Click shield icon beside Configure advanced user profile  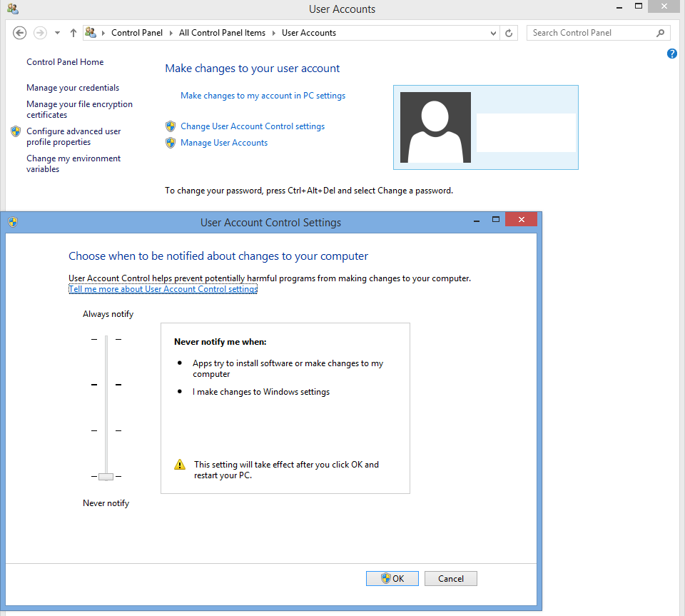point(16,131)
